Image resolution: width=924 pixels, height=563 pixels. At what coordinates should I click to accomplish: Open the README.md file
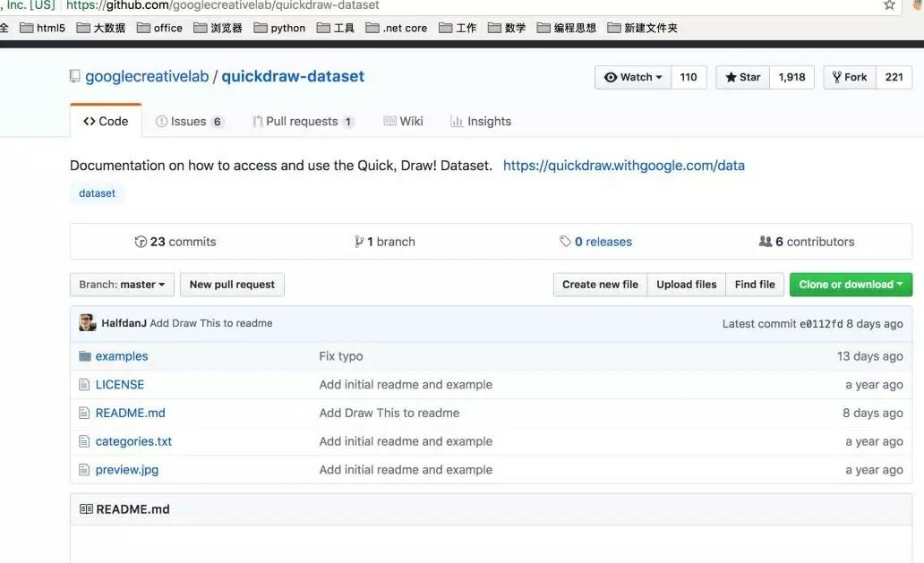tap(130, 414)
